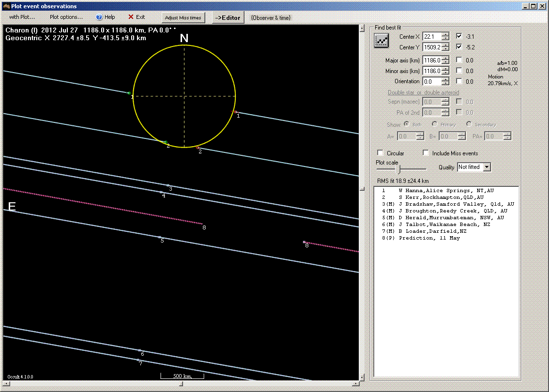Click the 500 km scale bar label
Screen dimensions: 549x392
click(182, 376)
